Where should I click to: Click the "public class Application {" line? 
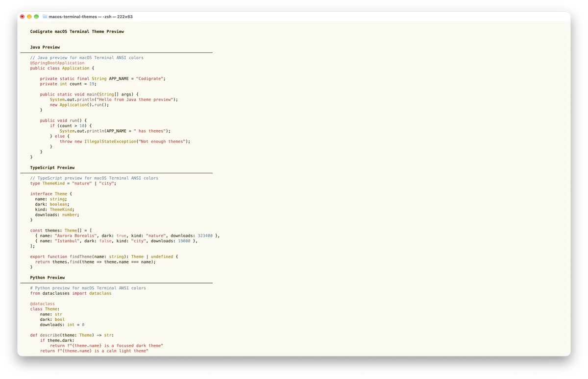pos(62,68)
